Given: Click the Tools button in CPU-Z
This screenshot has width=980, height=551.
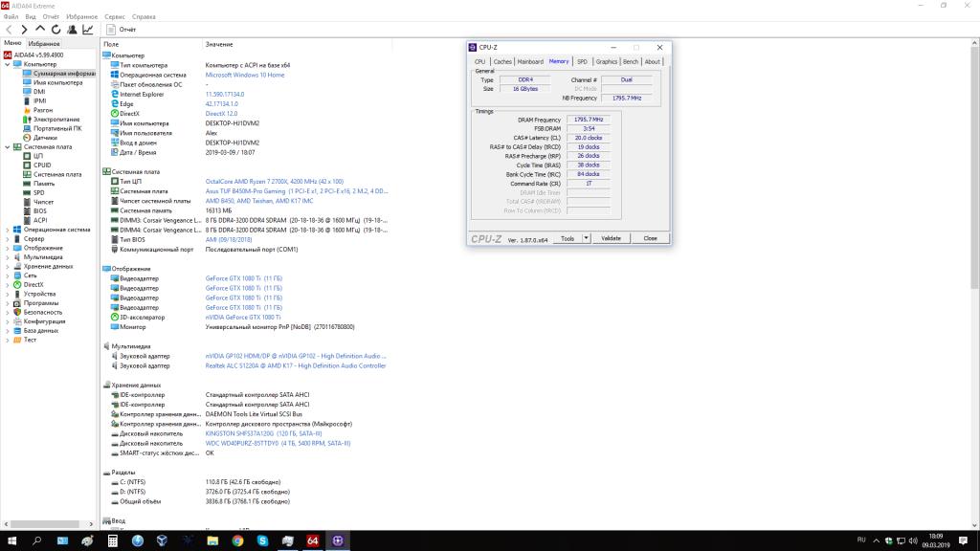Looking at the screenshot, I should tap(568, 238).
